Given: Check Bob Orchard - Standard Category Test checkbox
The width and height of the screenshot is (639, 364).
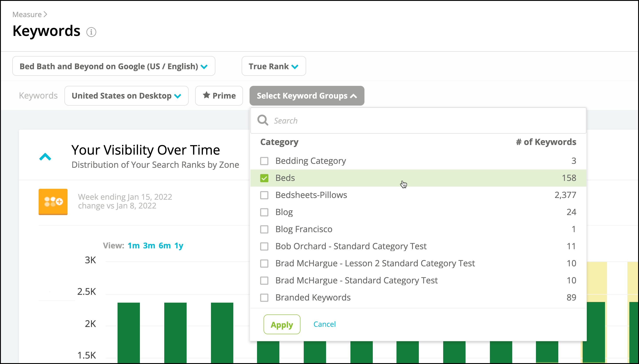Looking at the screenshot, I should click(x=264, y=246).
